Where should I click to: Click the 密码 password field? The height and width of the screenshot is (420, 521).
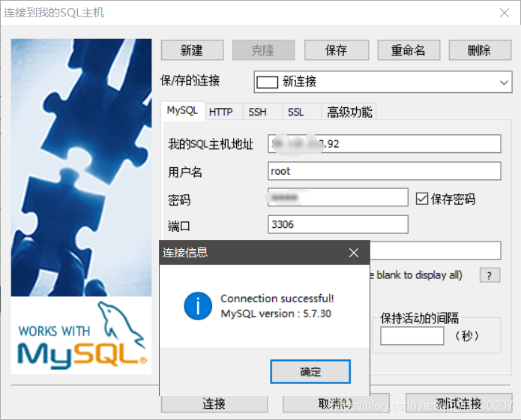click(338, 197)
